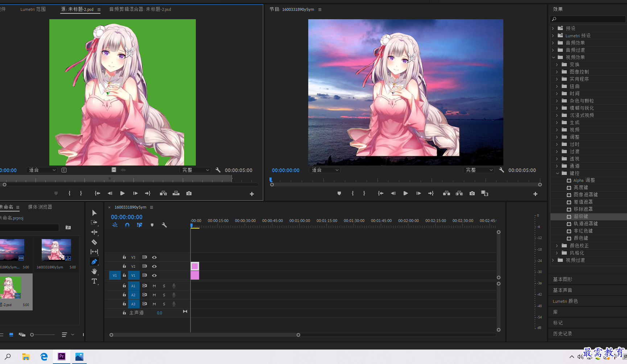Click Lift button in program monitor

(446, 193)
